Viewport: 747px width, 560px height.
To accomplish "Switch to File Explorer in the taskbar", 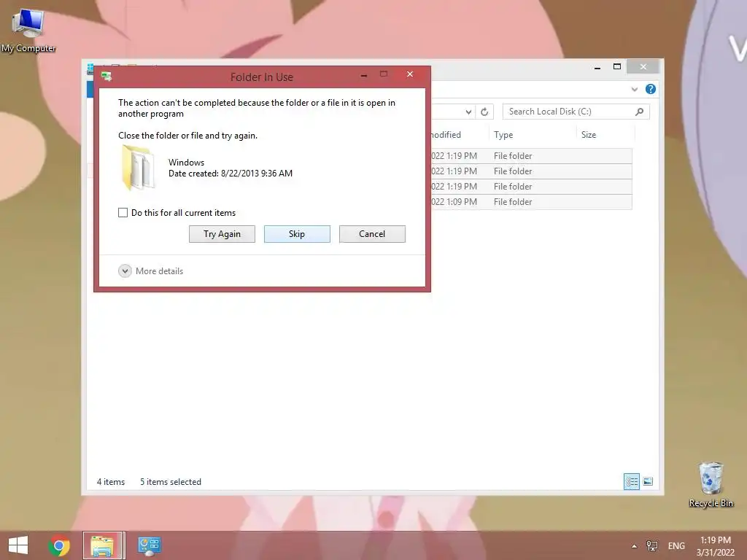I will [x=103, y=545].
